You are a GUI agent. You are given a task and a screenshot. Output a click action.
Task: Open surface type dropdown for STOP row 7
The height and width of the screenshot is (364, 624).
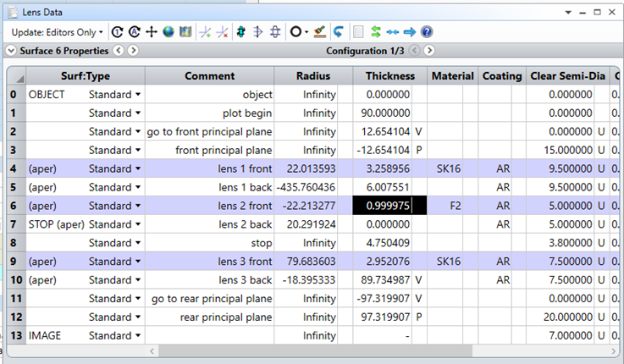click(x=138, y=224)
